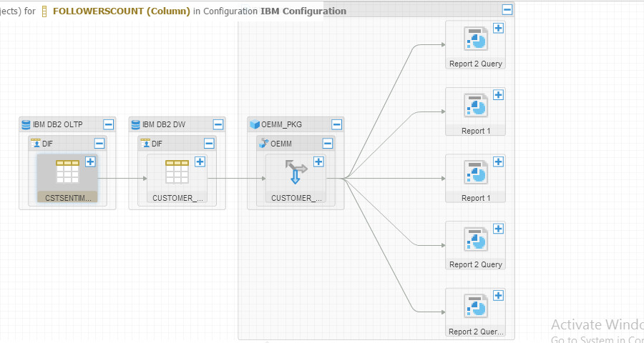Select topmost Report 2 Query chart icon
This screenshot has width=644, height=343.
point(476,39)
